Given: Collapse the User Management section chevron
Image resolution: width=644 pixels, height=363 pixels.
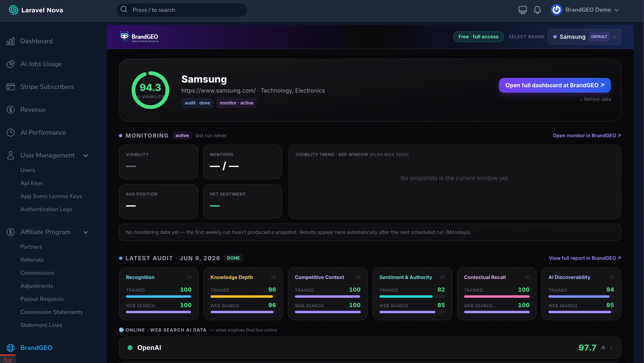Looking at the screenshot, I should 86,156.
